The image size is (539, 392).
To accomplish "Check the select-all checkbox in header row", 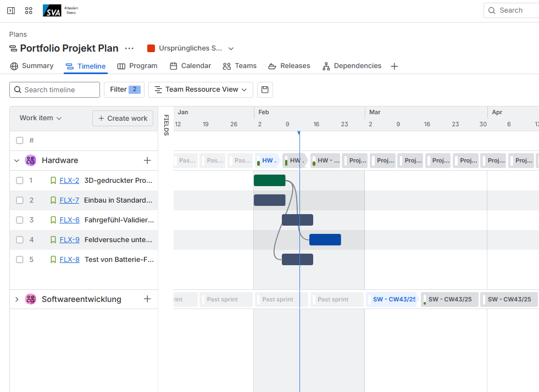I will [x=20, y=141].
